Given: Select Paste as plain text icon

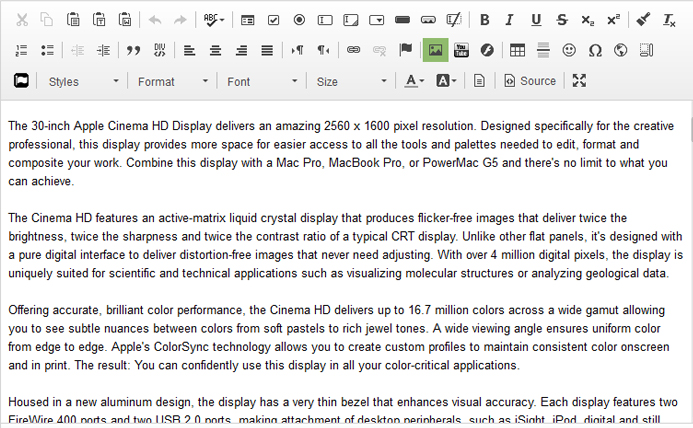Looking at the screenshot, I should [x=99, y=20].
